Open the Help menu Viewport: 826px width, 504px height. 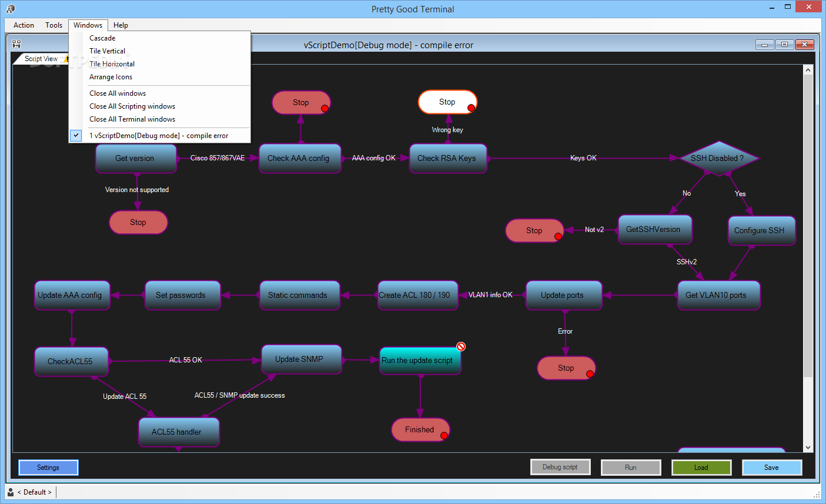(121, 25)
